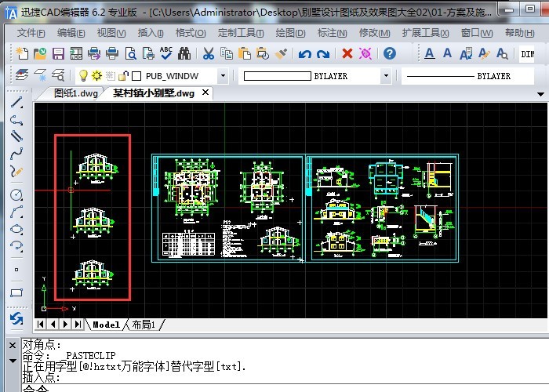Toggle layer freeze sun icon
The height and width of the screenshot is (392, 549).
click(x=96, y=76)
